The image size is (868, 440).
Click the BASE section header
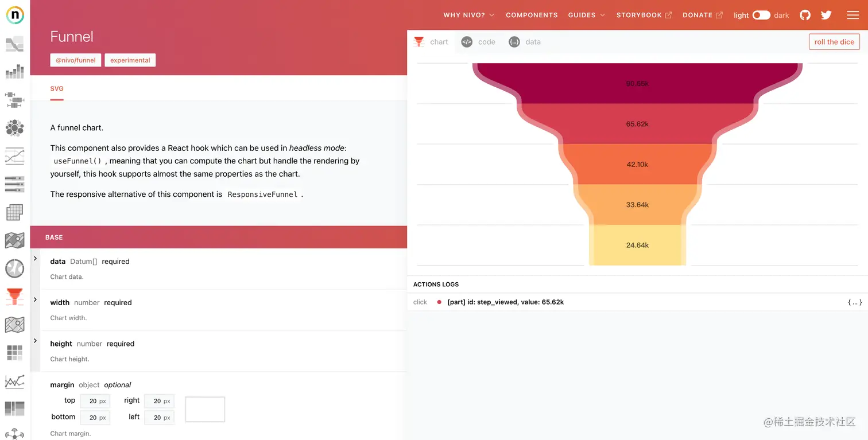219,237
